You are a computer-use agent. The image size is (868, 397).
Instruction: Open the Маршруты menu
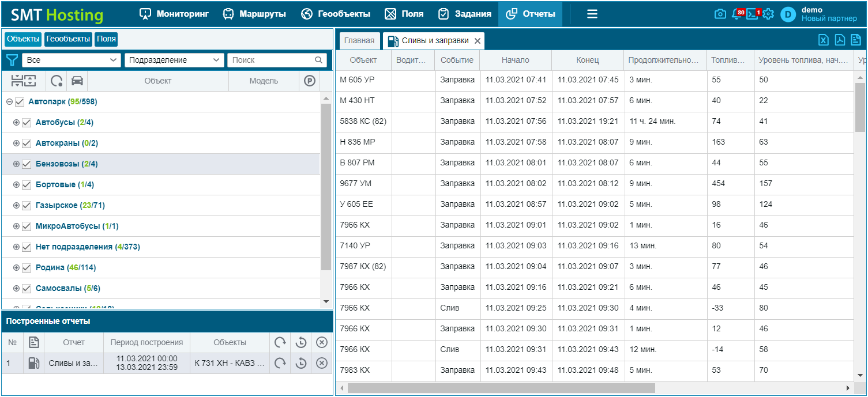pos(254,14)
